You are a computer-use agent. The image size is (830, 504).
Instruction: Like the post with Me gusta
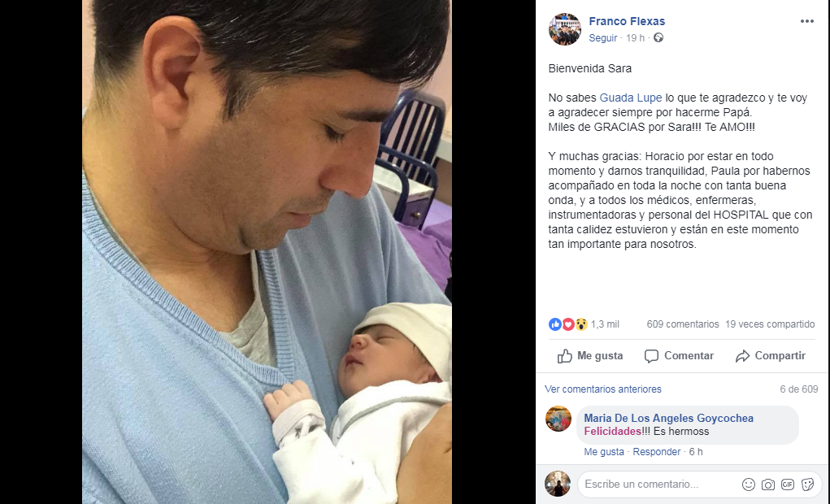tap(589, 356)
